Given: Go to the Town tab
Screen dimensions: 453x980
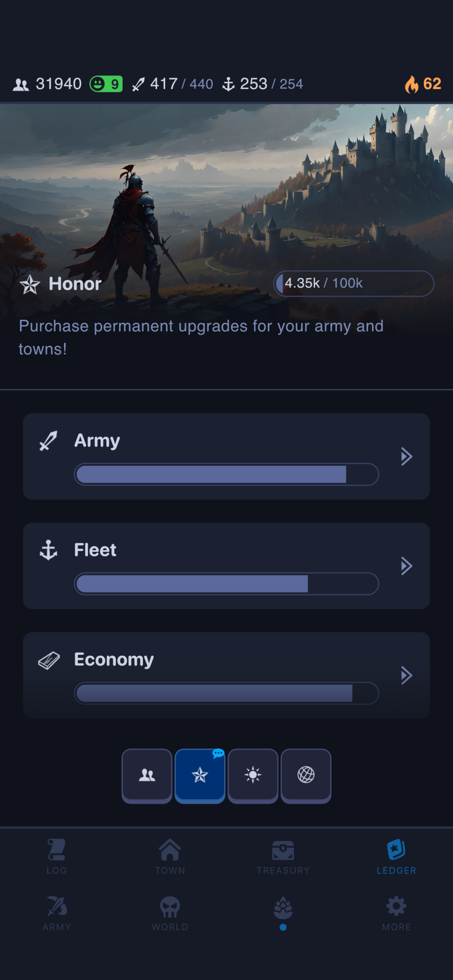Looking at the screenshot, I should 170,857.
